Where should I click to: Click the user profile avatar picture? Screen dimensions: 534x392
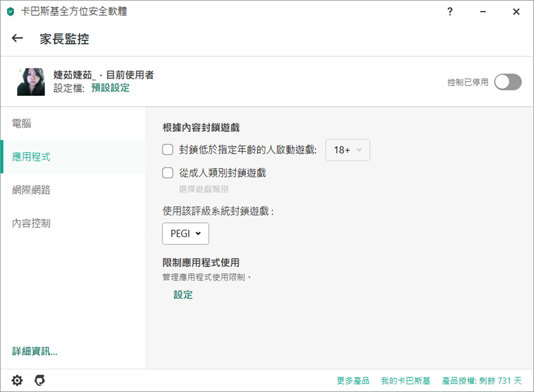(31, 82)
